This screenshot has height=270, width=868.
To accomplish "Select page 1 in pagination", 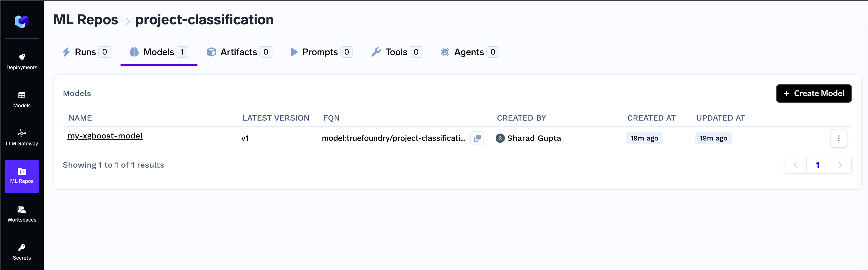I will click(818, 165).
